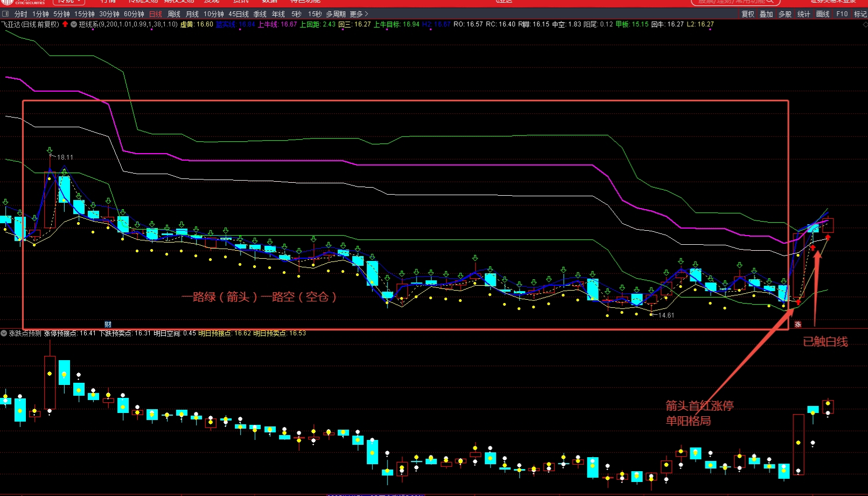This screenshot has height=496, width=868.
Task: Click the 明日预接点: 16.62 value
Action: click(225, 333)
